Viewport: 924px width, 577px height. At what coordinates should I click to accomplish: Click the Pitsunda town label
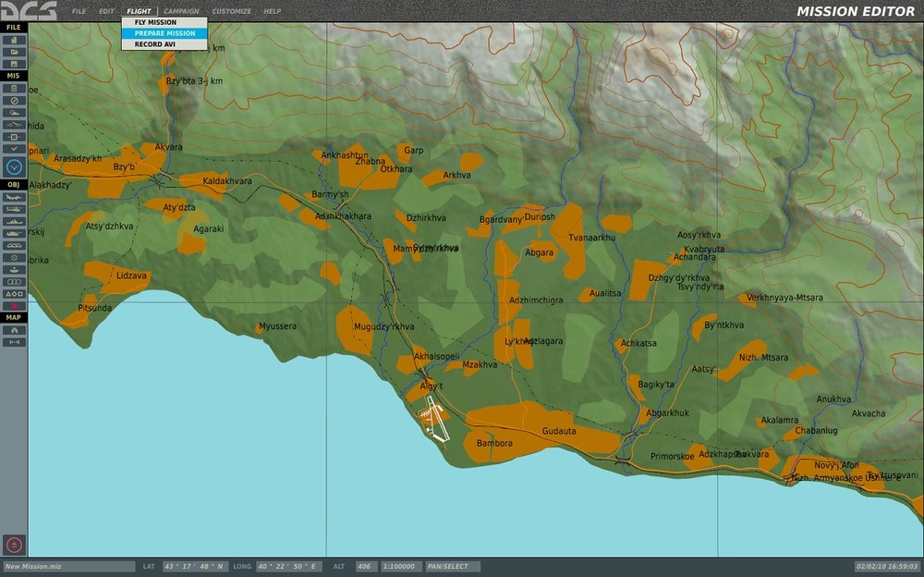tap(94, 308)
